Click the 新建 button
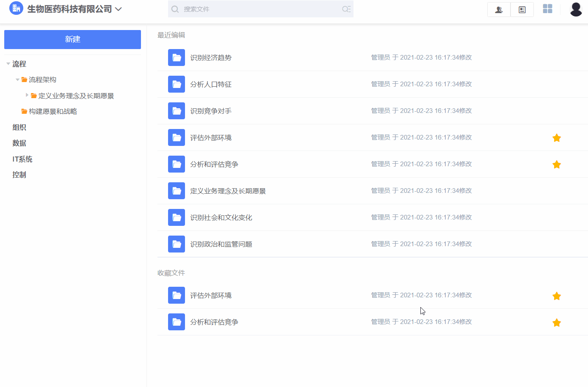 (x=72, y=39)
